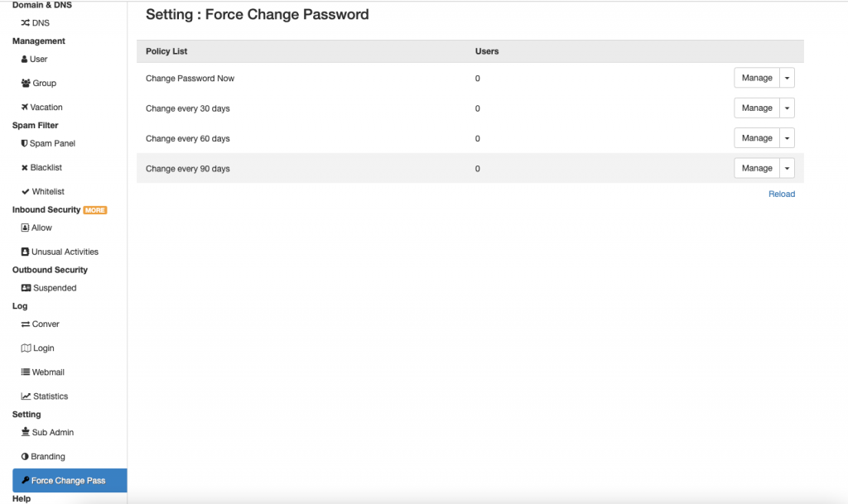Expand the dropdown next to Change Password Now's Manage

[787, 77]
